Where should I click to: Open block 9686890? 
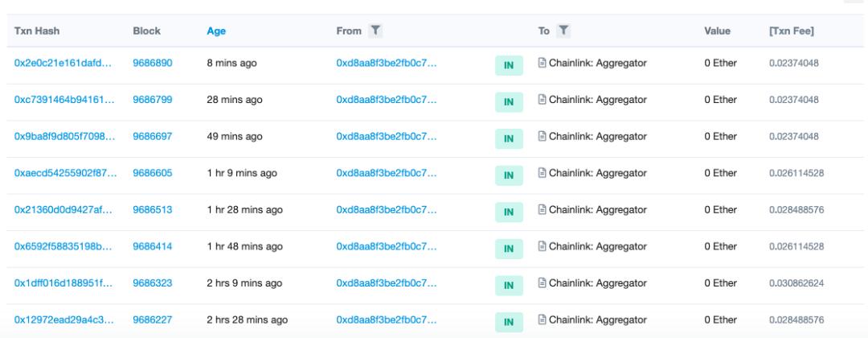click(x=152, y=63)
